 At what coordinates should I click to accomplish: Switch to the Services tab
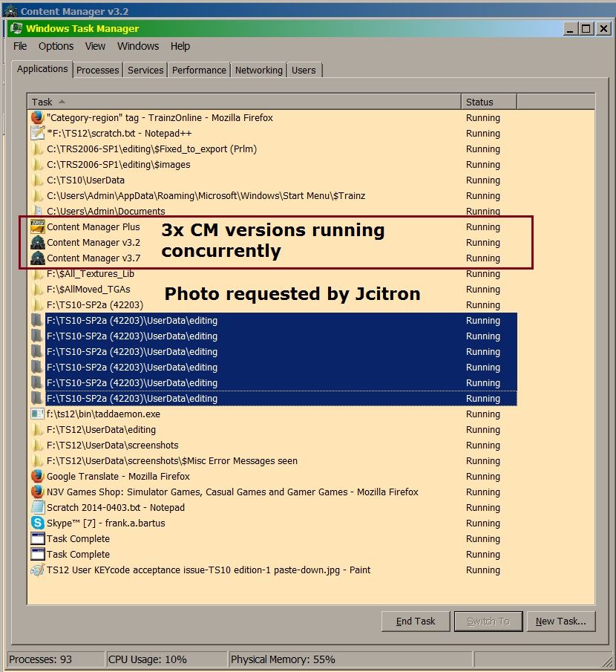145,70
